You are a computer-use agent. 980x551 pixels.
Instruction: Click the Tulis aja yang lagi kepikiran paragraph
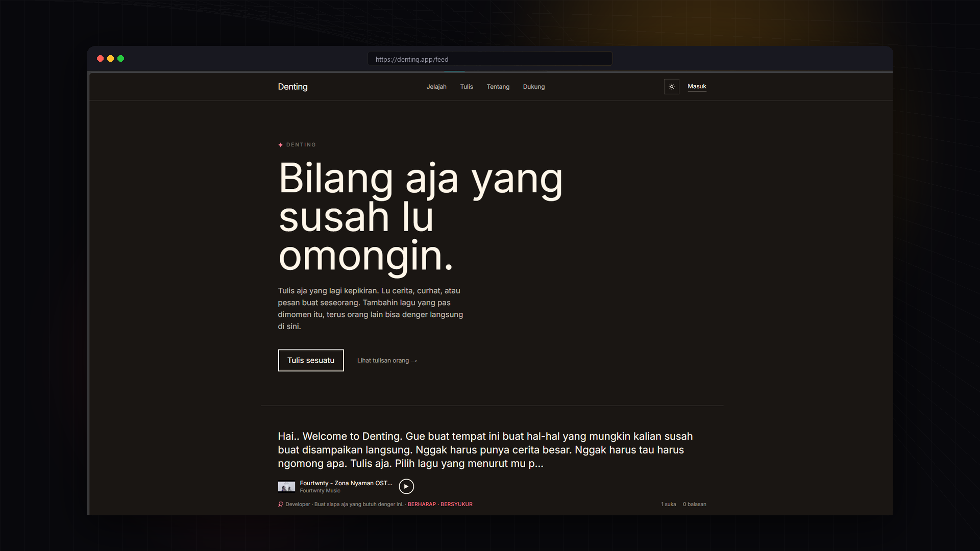(x=371, y=308)
